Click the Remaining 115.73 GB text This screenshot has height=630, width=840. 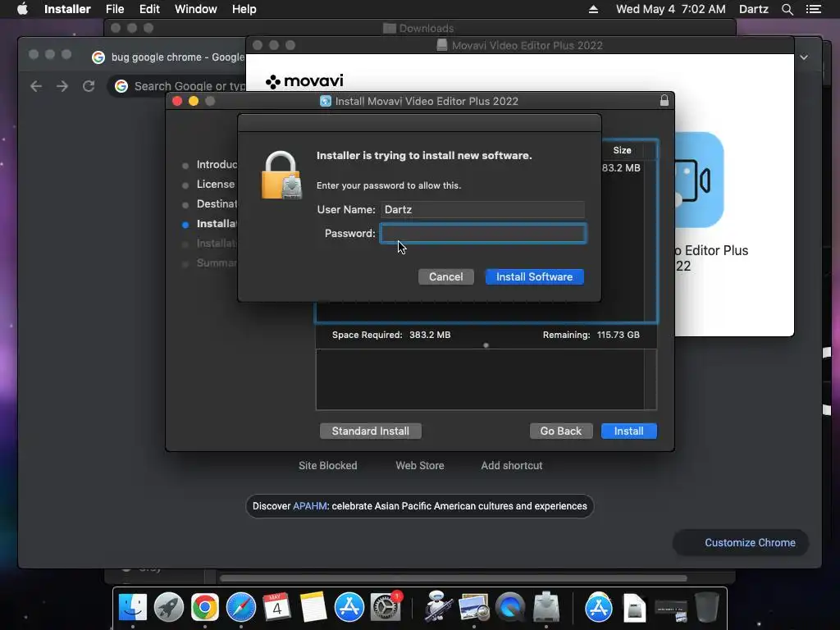pos(591,335)
